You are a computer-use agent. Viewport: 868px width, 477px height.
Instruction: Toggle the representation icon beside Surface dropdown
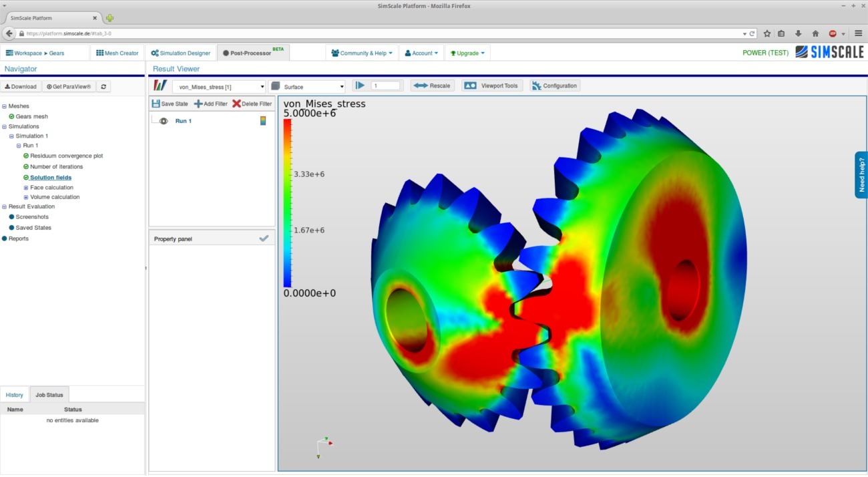click(x=275, y=86)
